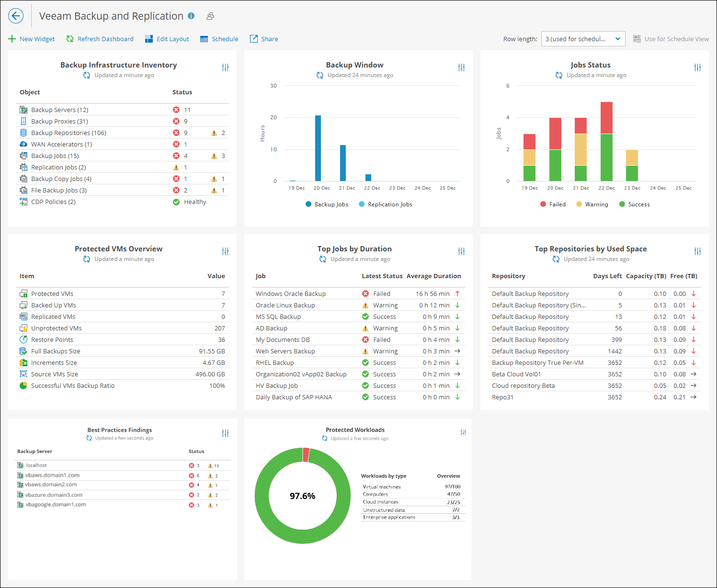The image size is (717, 588).
Task: Click Use for Schedule View
Action: [x=671, y=39]
